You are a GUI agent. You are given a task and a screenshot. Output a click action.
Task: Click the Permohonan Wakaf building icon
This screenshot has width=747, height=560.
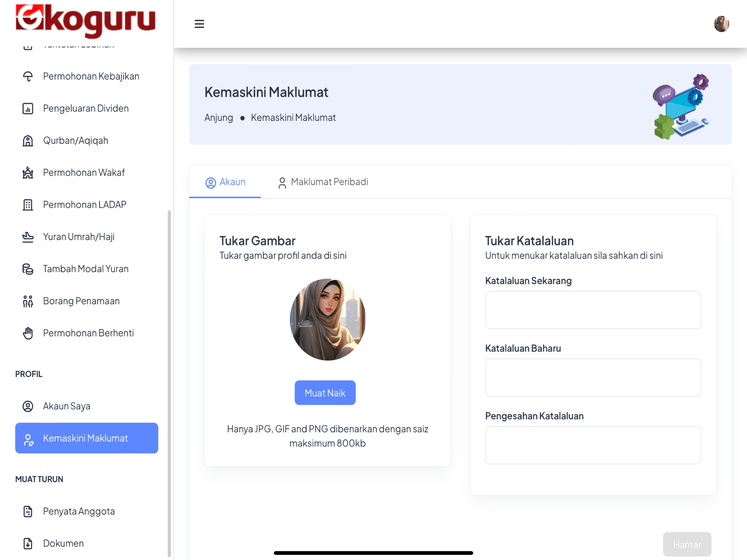pos(28,173)
